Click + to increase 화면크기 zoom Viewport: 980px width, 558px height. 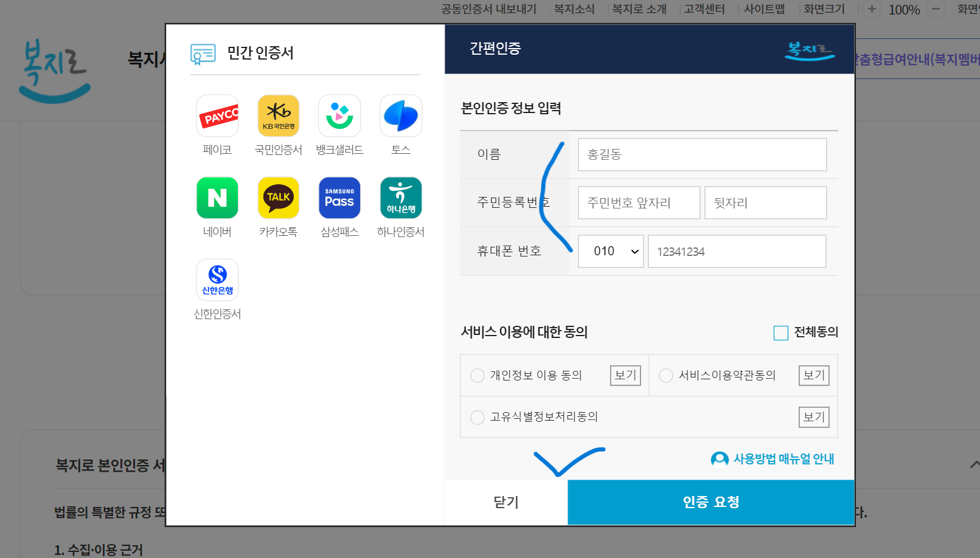[871, 9]
